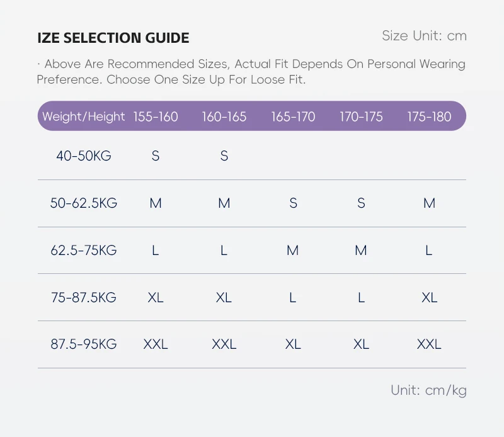Select the 175-180 height column header
The width and height of the screenshot is (504, 437).
429,116
